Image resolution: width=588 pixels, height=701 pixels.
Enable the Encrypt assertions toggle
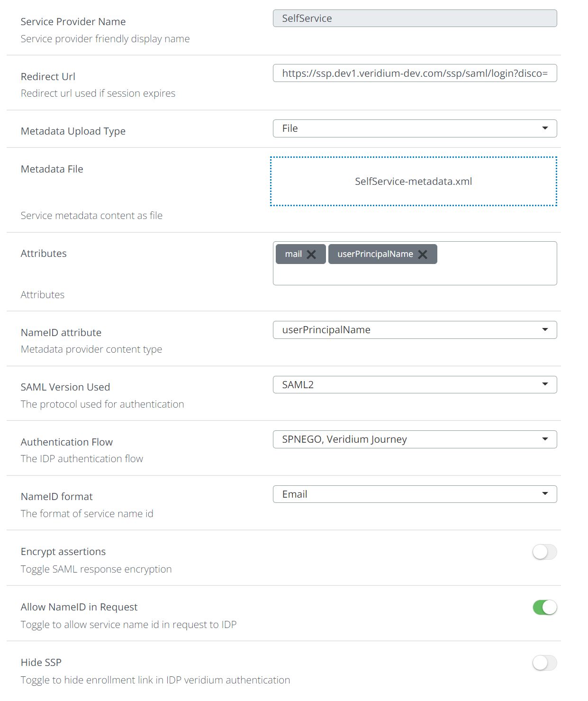544,552
